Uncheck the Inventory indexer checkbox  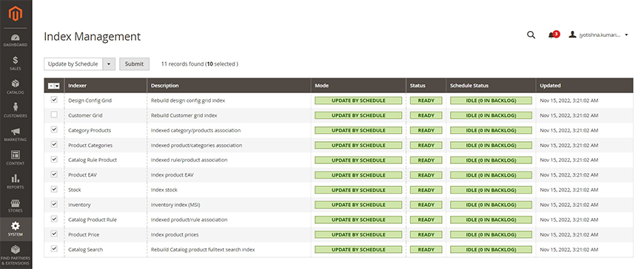tap(54, 204)
